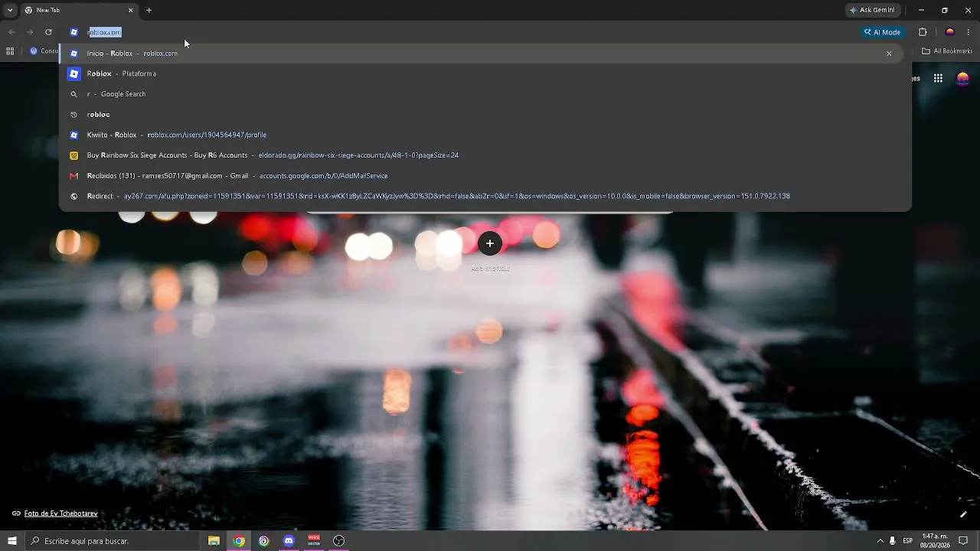Viewport: 980px width, 551px height.
Task: Reload the page
Action: coord(48,32)
